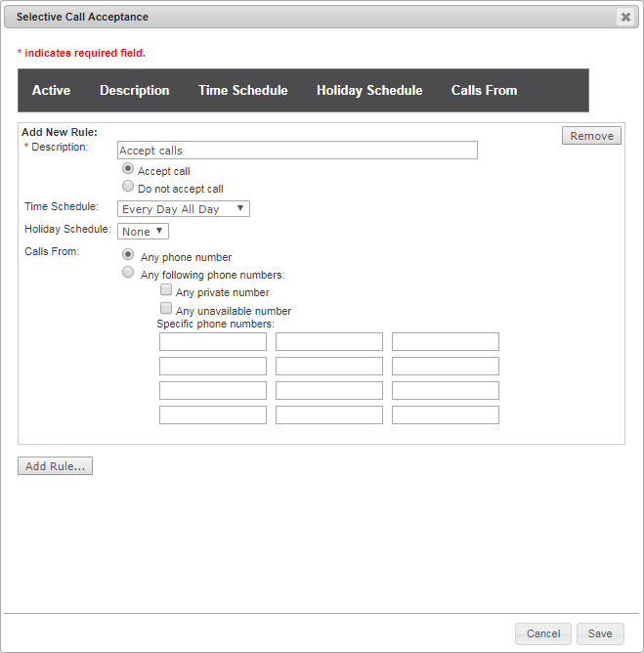Choose Any following phone numbers option
Viewport: 644px width, 653px height.
128,273
